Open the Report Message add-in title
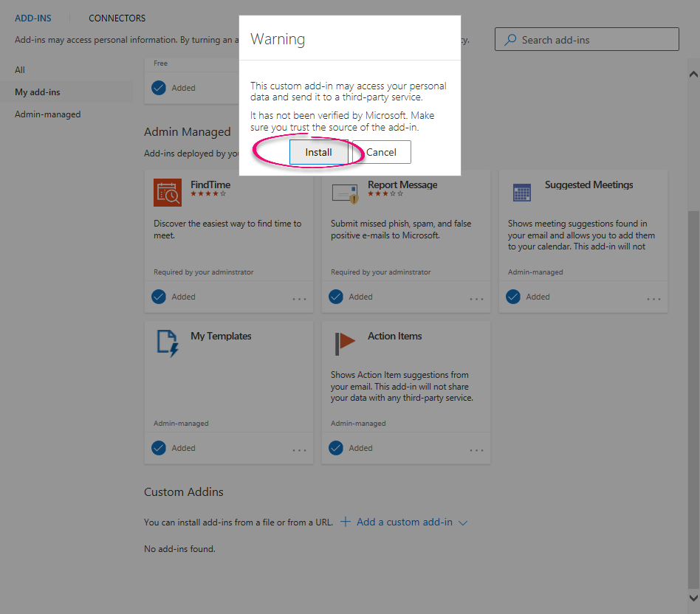The image size is (700, 614). (x=402, y=184)
